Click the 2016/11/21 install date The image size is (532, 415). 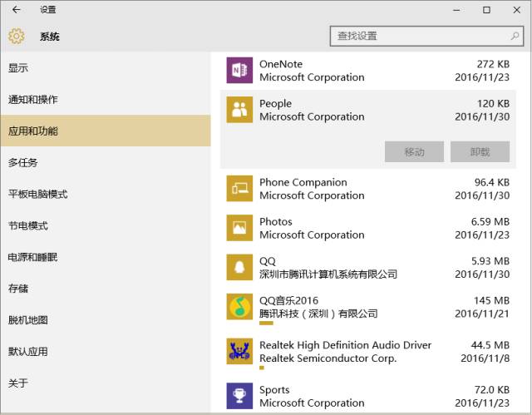click(482, 314)
